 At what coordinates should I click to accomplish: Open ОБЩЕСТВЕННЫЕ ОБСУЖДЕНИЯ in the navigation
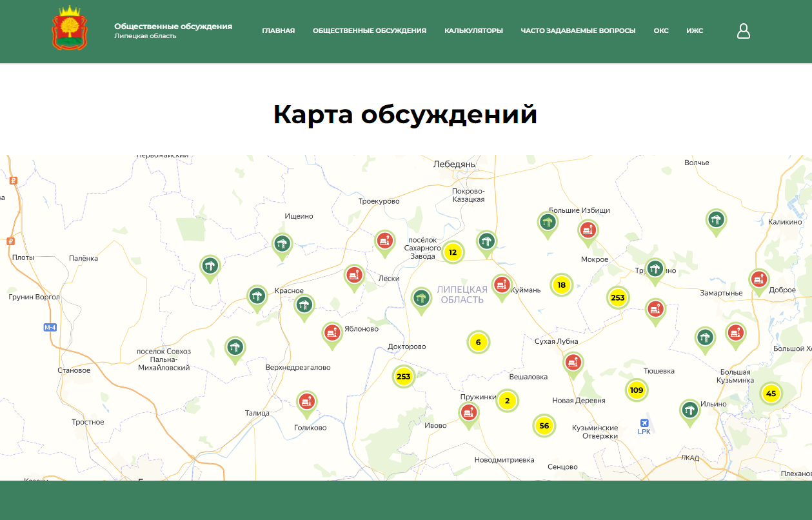370,30
